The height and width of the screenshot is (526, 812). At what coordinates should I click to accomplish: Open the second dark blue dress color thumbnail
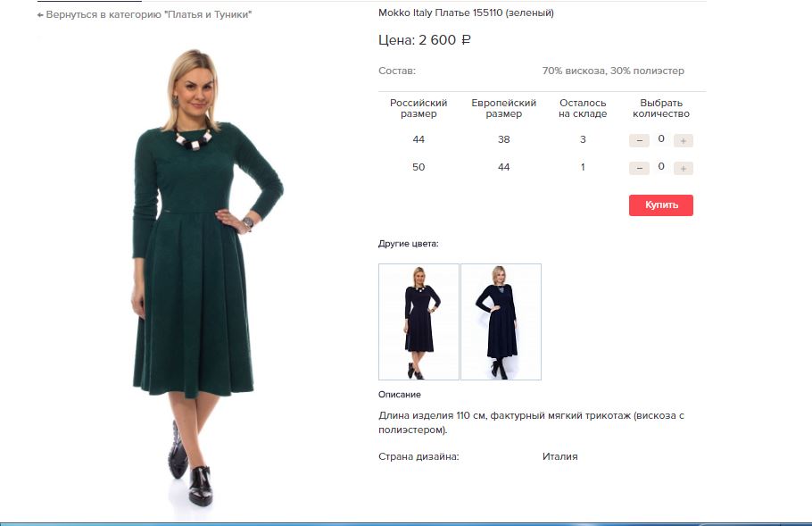pyautogui.click(x=501, y=321)
